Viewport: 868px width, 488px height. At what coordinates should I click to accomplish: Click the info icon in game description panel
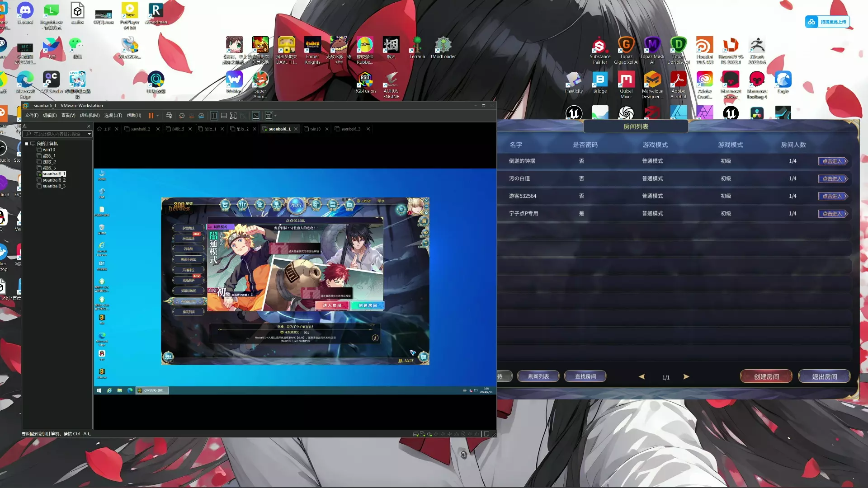pos(375,338)
